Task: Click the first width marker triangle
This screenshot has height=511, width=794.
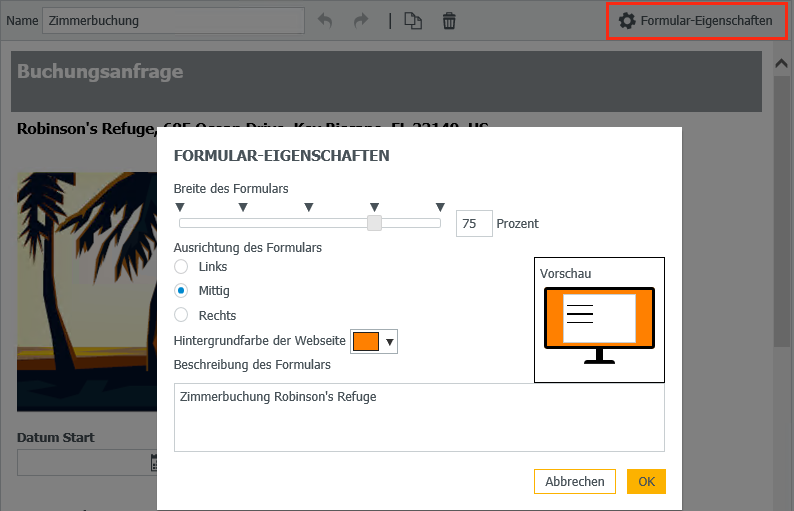Action: pos(180,207)
